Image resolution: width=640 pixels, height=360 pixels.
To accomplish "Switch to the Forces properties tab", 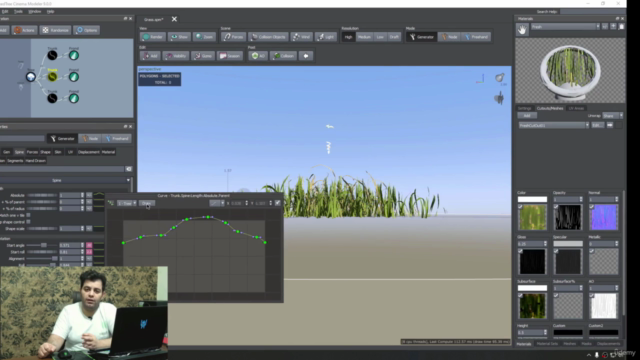I will tap(32, 152).
